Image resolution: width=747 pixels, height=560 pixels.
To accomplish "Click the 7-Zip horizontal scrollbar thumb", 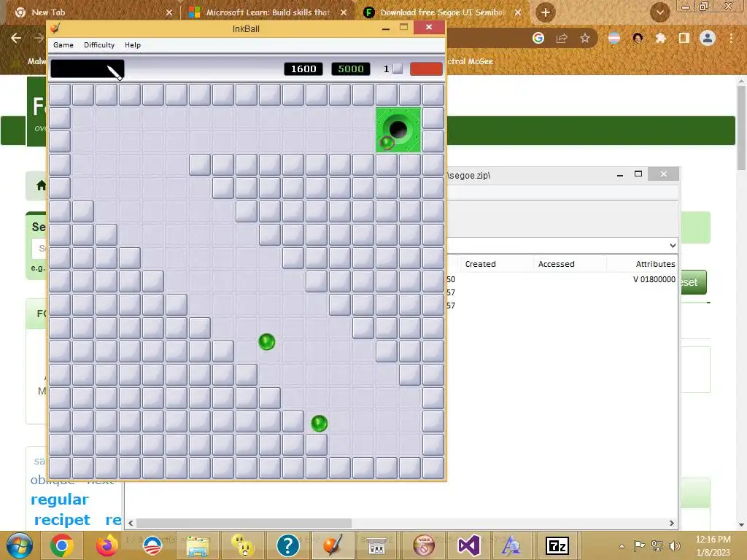I will pyautogui.click(x=244, y=523).
